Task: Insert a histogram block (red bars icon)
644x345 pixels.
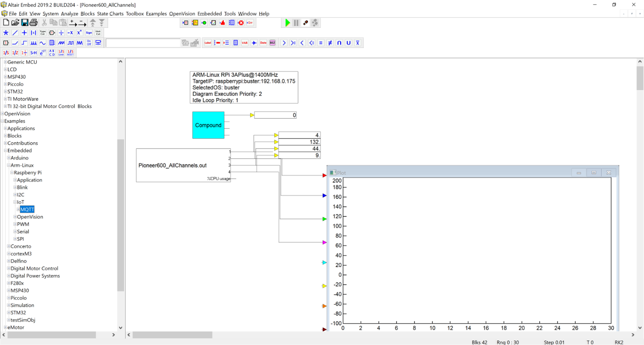Action: (222, 23)
